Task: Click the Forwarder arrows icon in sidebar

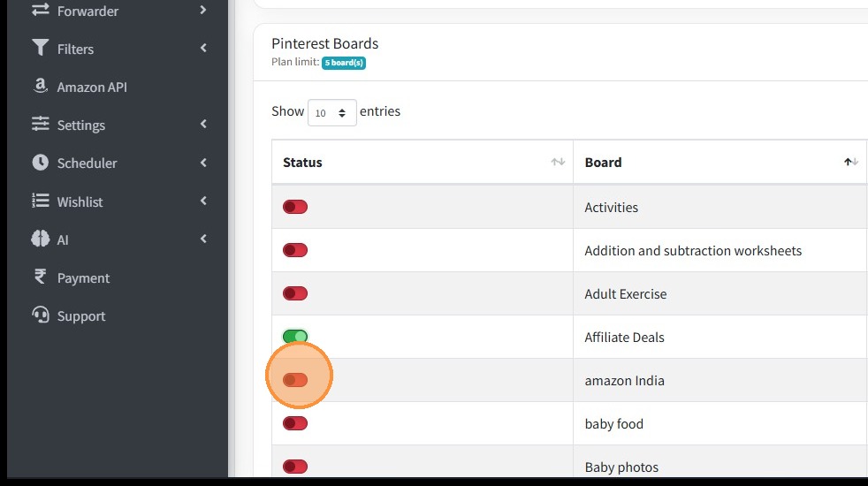Action: point(40,11)
